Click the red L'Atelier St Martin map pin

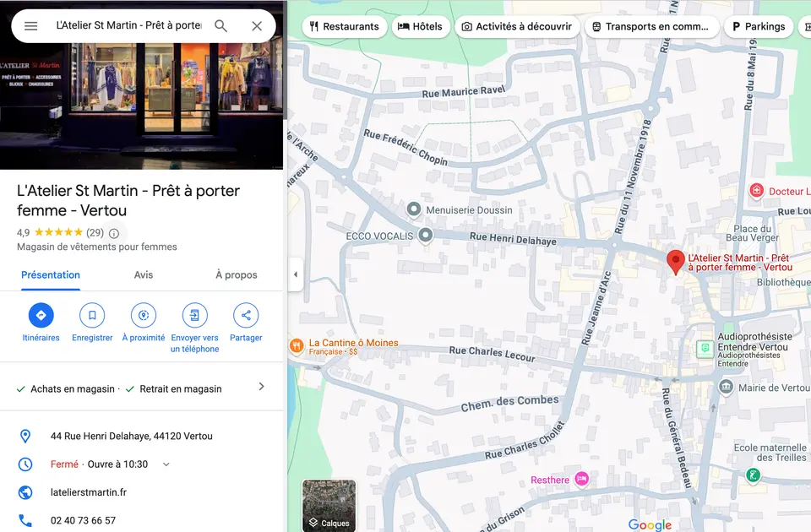coord(676,262)
